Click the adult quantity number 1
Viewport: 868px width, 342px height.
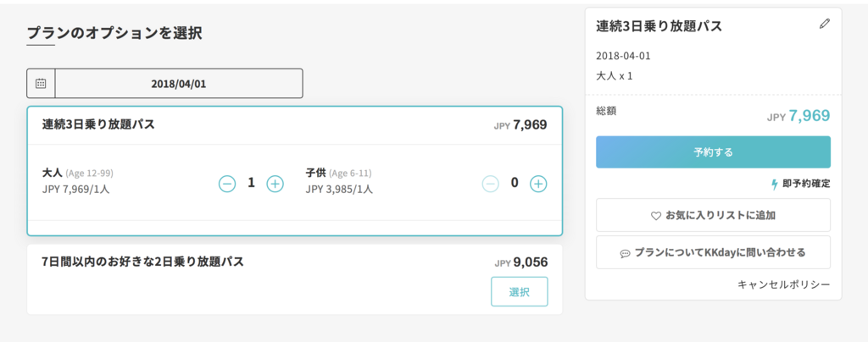(251, 183)
